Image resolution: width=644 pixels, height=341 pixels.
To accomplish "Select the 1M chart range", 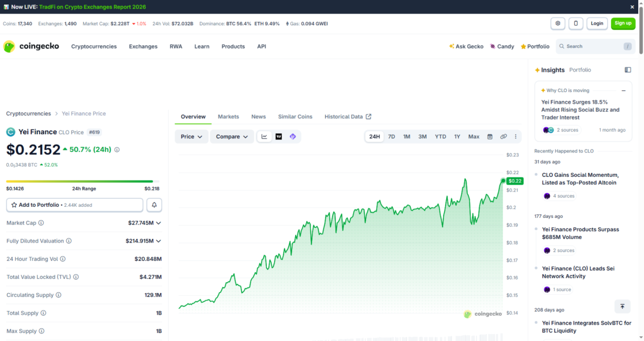I will [x=407, y=137].
